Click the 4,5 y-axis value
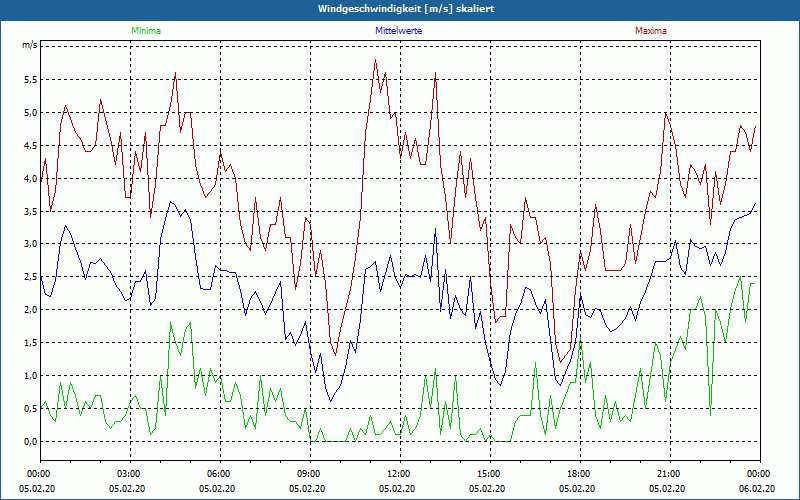 [x=30, y=145]
